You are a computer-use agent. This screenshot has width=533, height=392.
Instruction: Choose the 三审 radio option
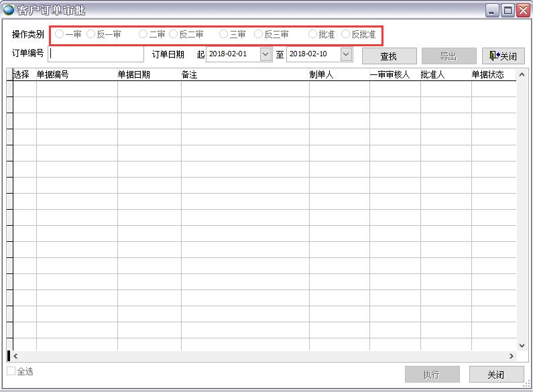224,34
